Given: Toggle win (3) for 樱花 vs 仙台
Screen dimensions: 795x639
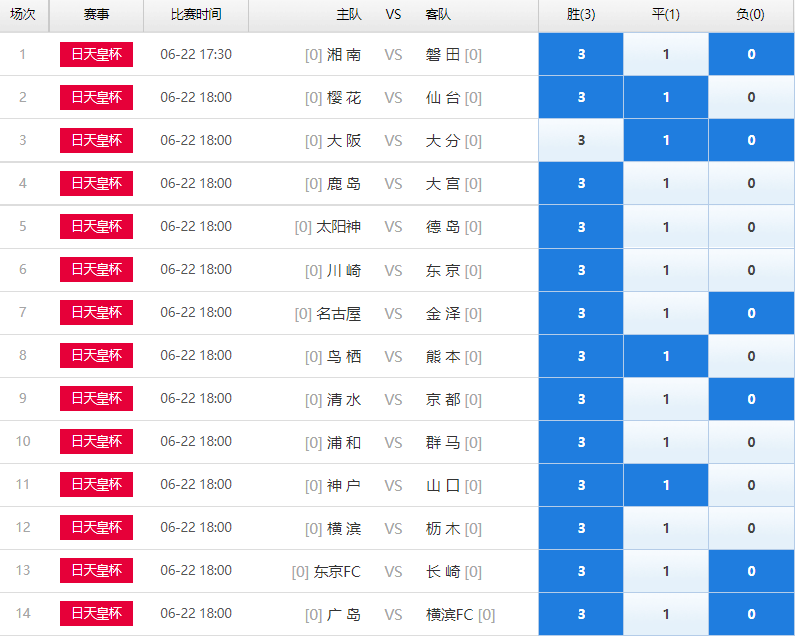Looking at the screenshot, I should (x=581, y=97).
